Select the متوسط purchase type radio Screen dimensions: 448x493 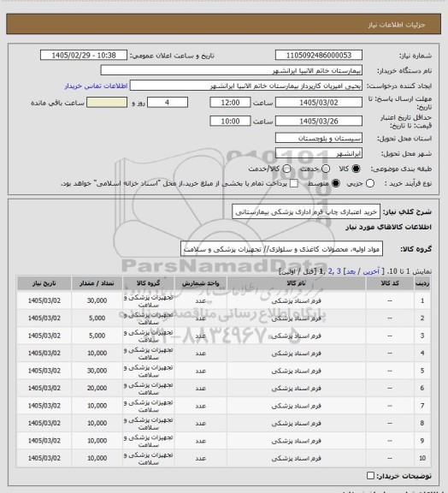pyautogui.click(x=336, y=183)
